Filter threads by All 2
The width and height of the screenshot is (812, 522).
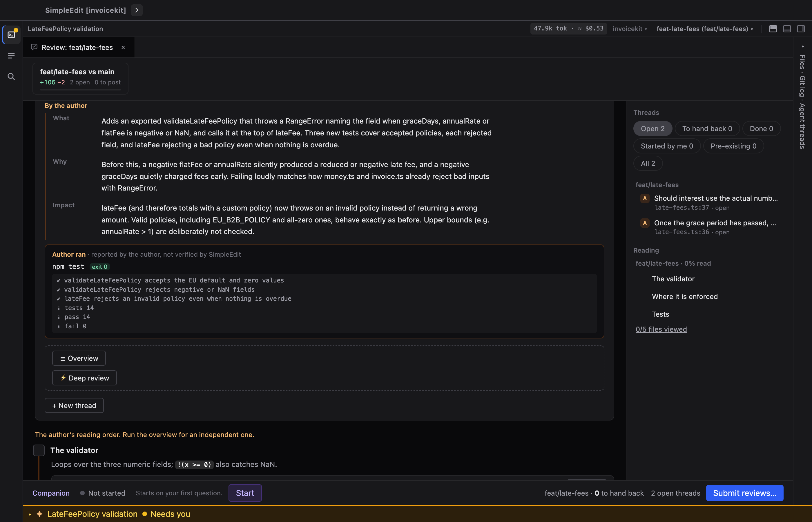(648, 163)
